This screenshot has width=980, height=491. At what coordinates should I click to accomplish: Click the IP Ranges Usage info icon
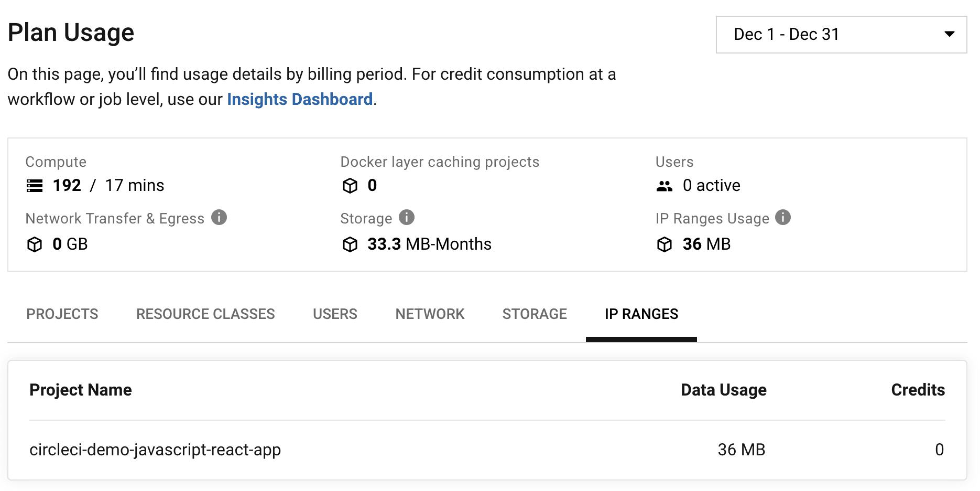pyautogui.click(x=783, y=217)
